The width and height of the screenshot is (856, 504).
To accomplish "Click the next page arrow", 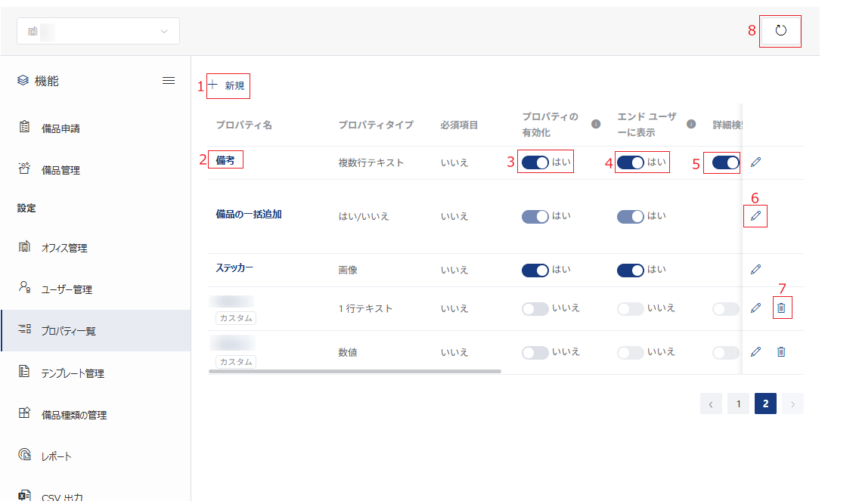I will click(792, 404).
